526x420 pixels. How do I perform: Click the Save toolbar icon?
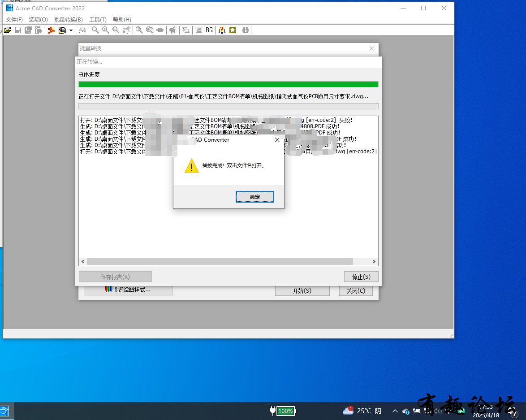[18, 30]
